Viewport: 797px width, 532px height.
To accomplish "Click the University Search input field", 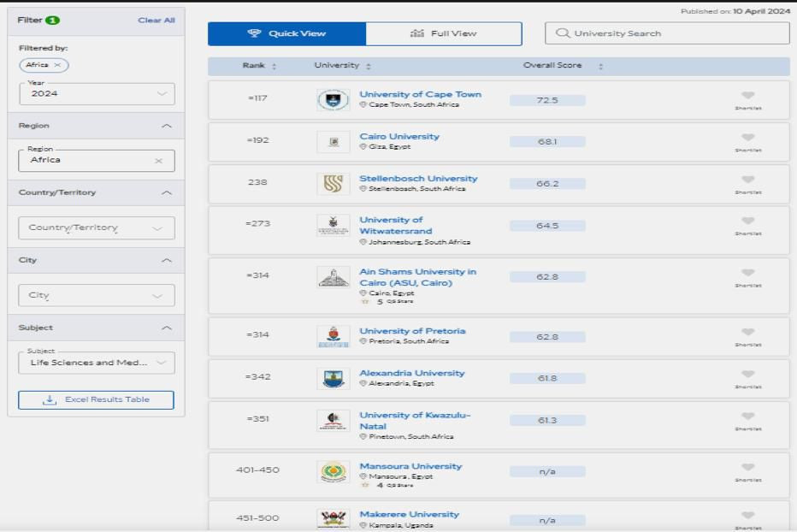I will 667,33.
